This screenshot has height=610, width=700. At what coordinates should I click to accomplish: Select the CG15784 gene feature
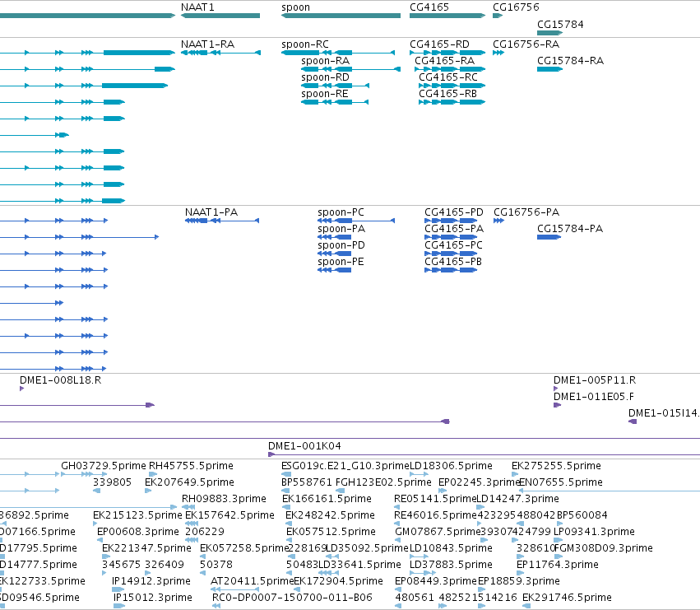coord(550,33)
